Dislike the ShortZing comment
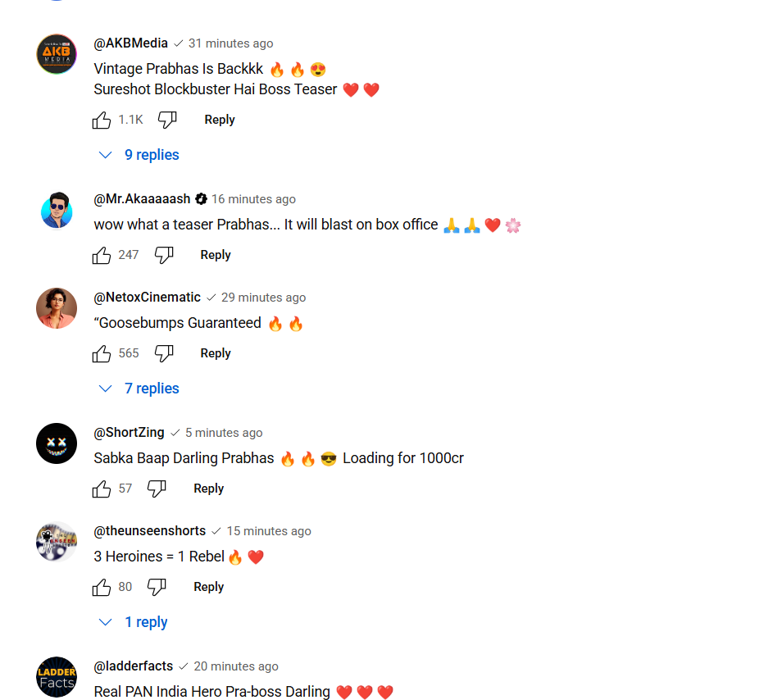 point(157,489)
